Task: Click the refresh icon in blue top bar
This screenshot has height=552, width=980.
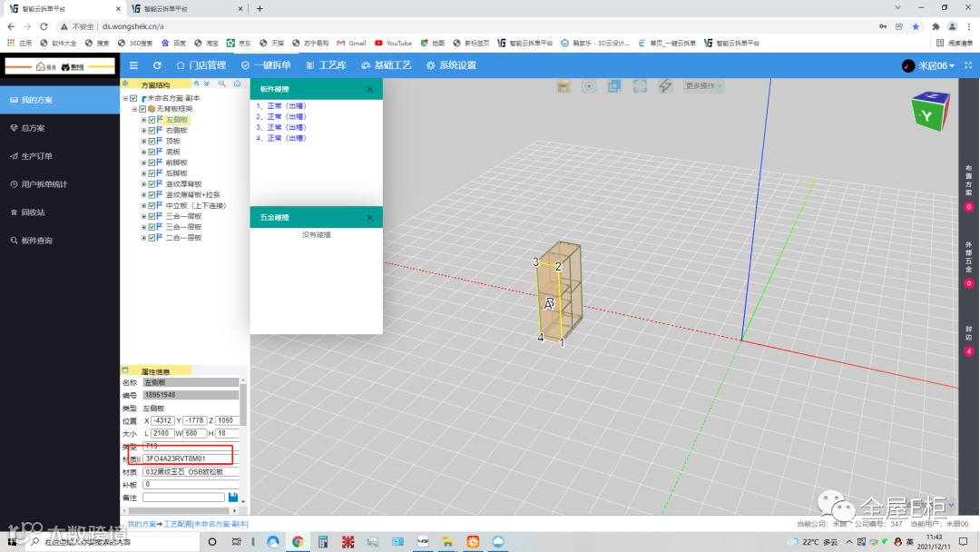Action: coord(157,65)
